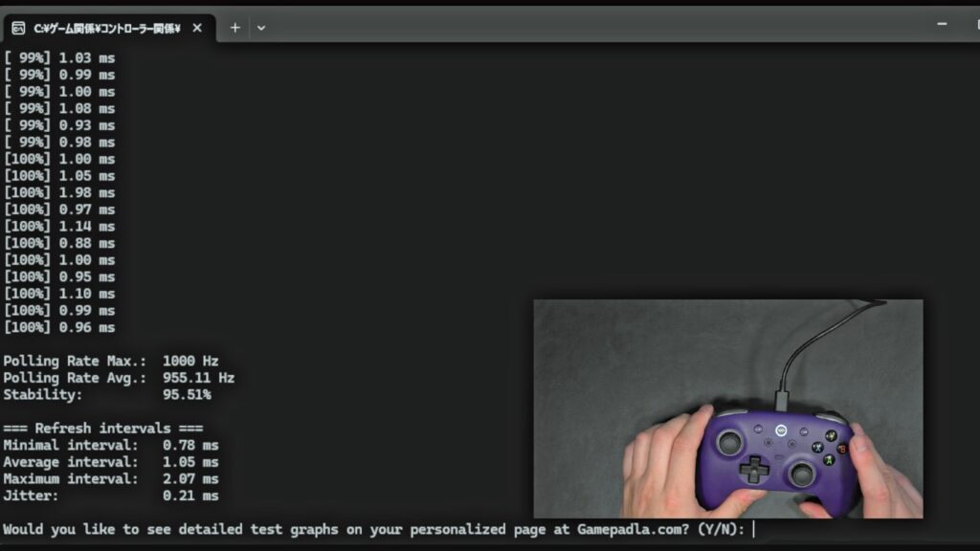
Task: Click the '[100%] 1.10 ms' log line
Action: click(x=59, y=294)
